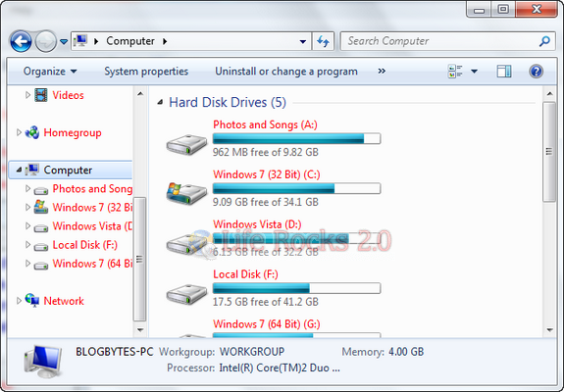This screenshot has height=392, width=564.
Task: Click main pane scrollbar down arrow
Action: click(x=549, y=329)
